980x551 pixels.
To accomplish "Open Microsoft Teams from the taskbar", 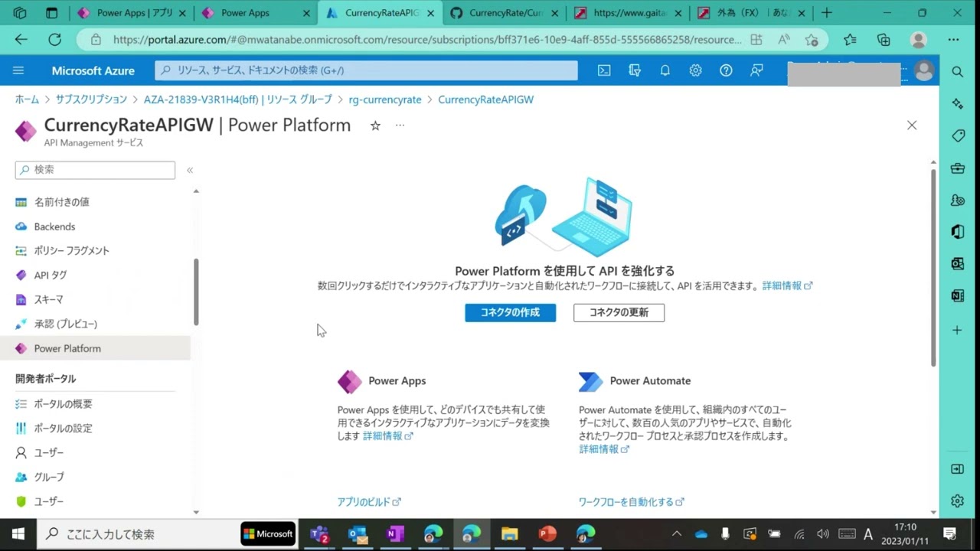I will tap(319, 533).
